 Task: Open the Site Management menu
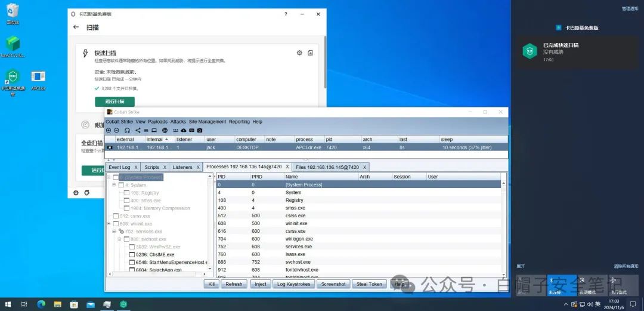tap(208, 122)
